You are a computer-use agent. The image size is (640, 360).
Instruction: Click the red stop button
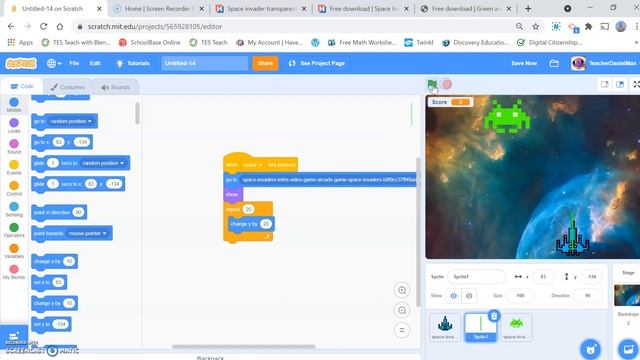coord(447,84)
